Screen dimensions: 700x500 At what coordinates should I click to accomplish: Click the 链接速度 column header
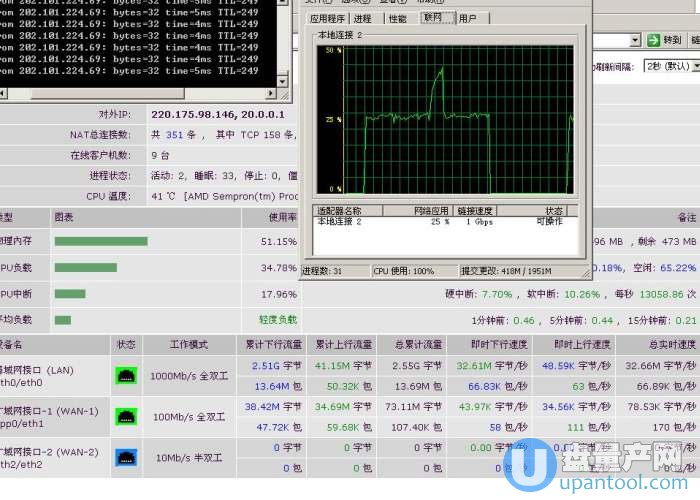(x=475, y=211)
